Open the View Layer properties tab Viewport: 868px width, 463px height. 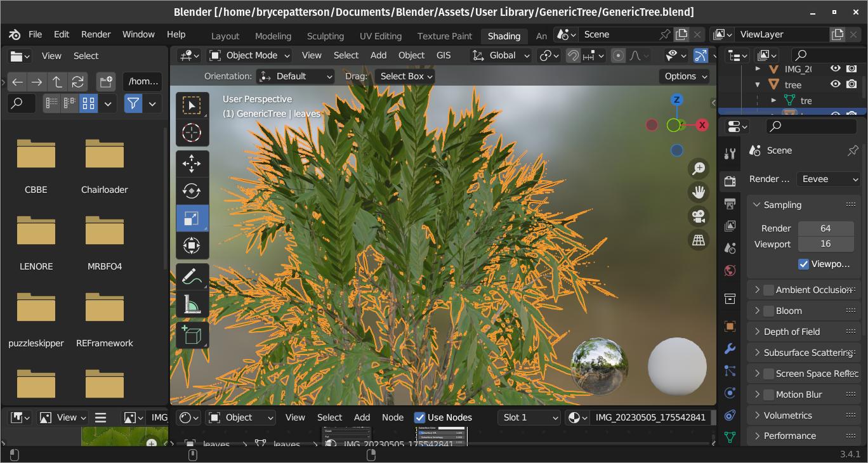[x=730, y=226]
